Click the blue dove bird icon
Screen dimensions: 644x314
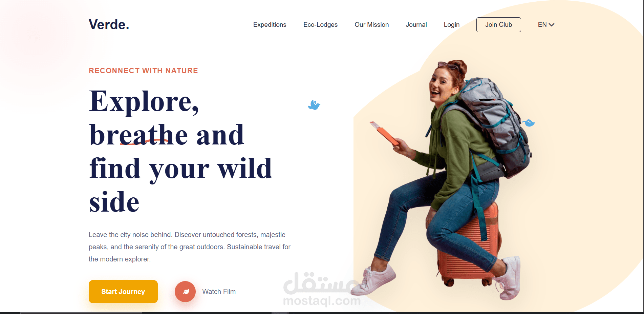(314, 105)
